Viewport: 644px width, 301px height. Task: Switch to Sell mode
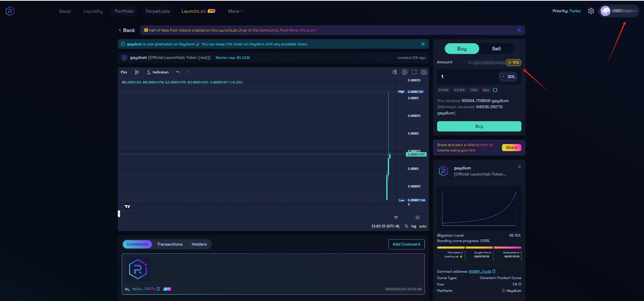pos(496,49)
